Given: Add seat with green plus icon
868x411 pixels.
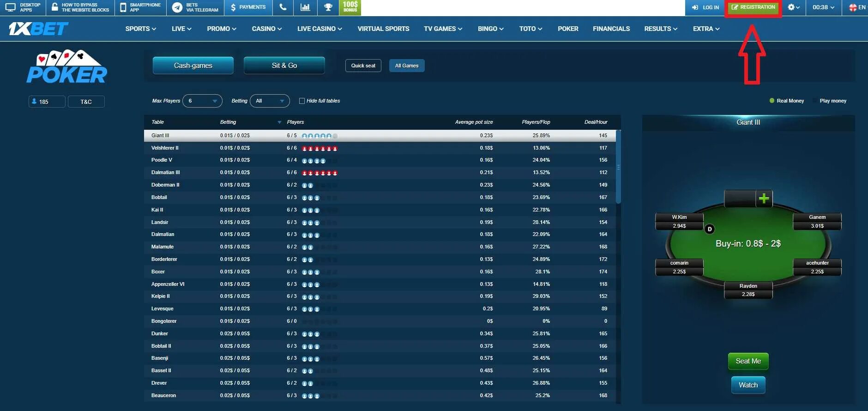Looking at the screenshot, I should (764, 199).
